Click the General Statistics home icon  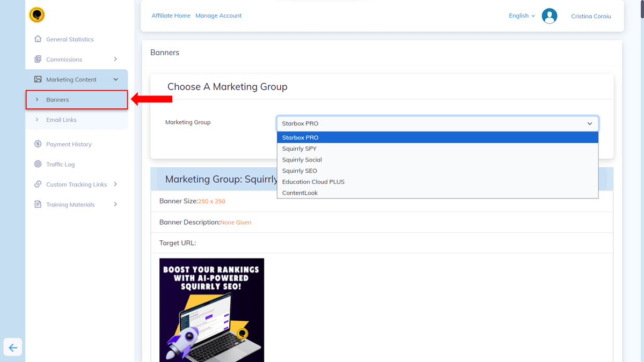[x=38, y=39]
